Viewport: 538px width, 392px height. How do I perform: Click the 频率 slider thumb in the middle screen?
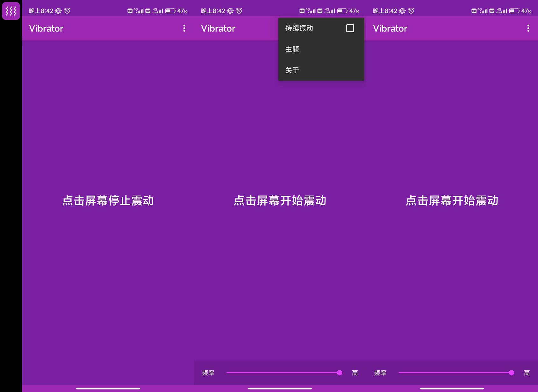[x=340, y=373]
